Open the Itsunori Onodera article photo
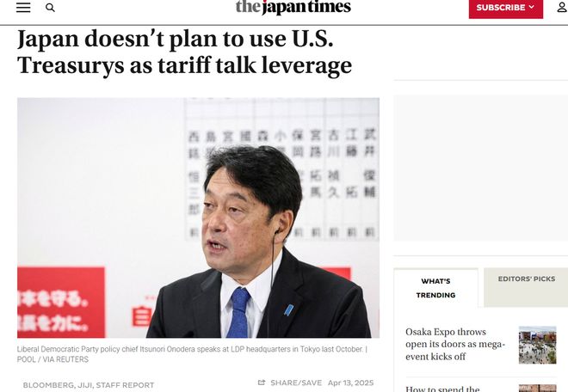 tap(198, 217)
